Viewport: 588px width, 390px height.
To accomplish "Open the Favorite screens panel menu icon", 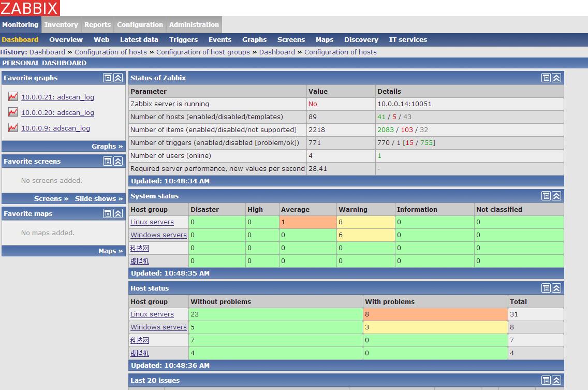I will (107, 161).
